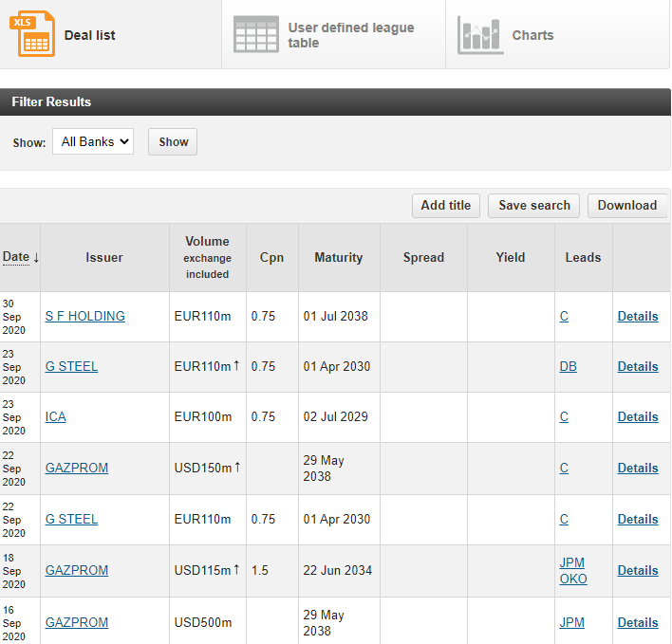The image size is (672, 644).
Task: Click the Cpn column header
Action: [x=271, y=257]
